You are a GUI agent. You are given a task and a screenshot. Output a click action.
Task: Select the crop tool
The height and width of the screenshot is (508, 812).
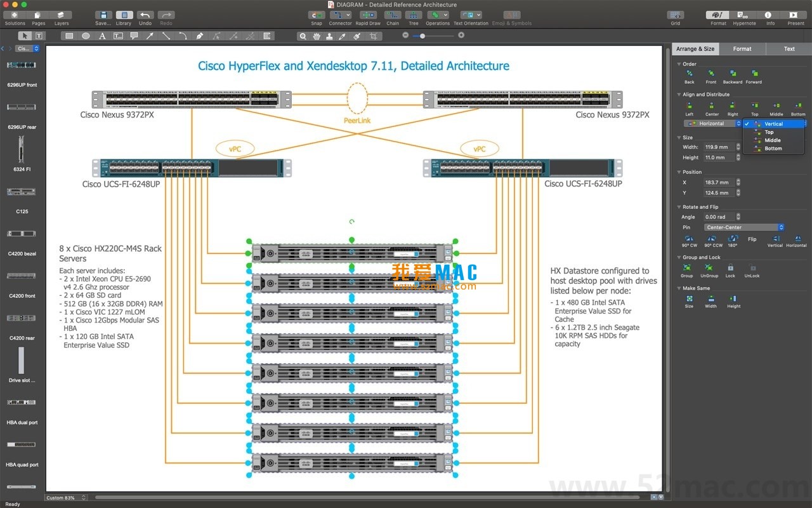[x=373, y=36]
